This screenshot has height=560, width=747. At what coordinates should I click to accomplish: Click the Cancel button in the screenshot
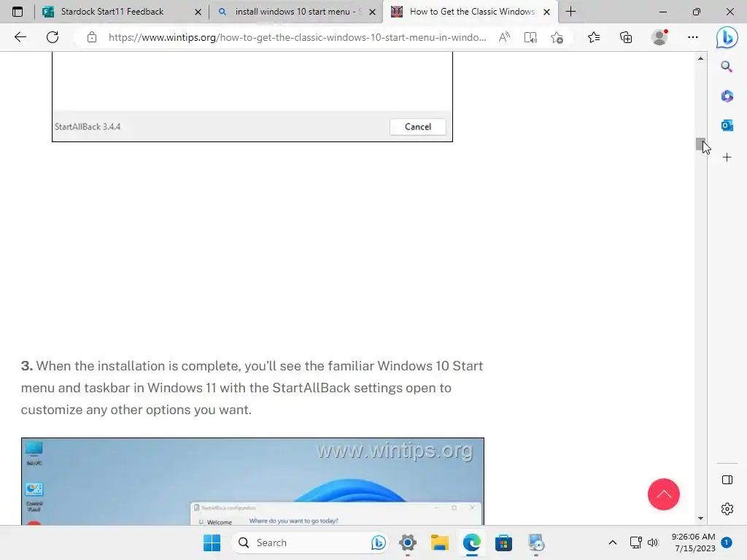[418, 127]
